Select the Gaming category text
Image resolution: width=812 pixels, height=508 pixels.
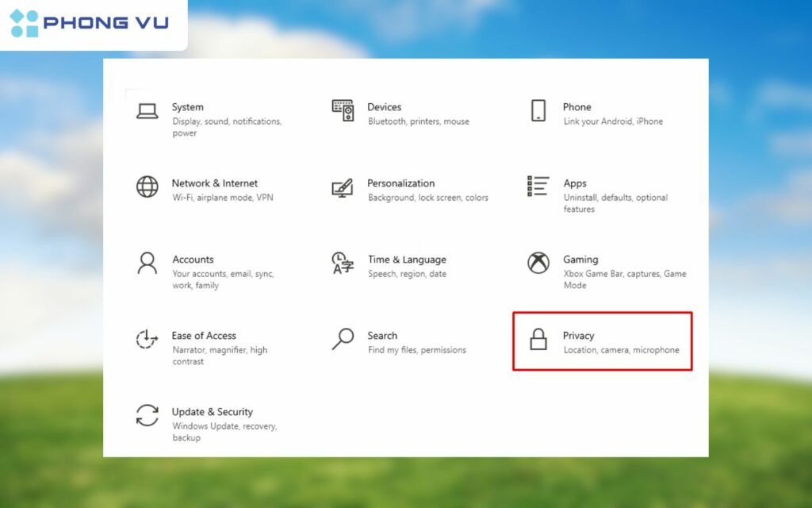580,259
